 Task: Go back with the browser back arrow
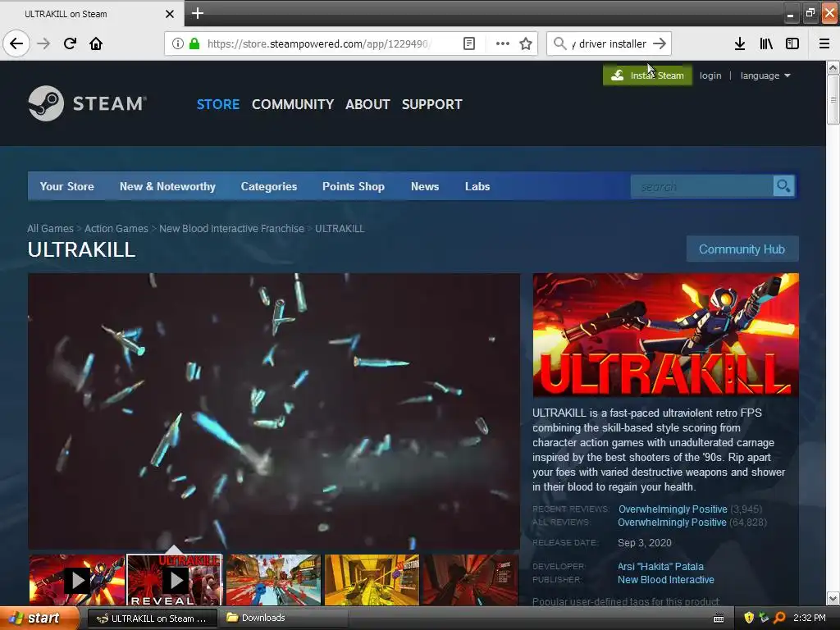pos(16,43)
